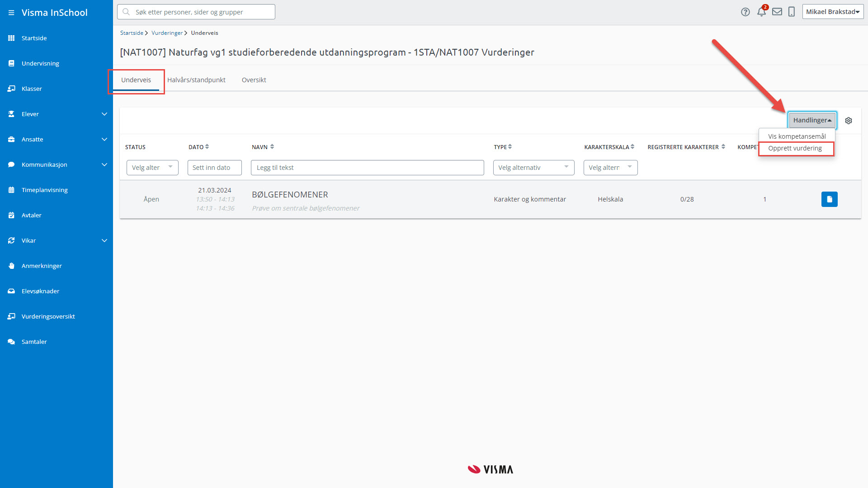The height and width of the screenshot is (488, 868).
Task: Expand Ansatte sidebar submenu
Action: point(104,139)
